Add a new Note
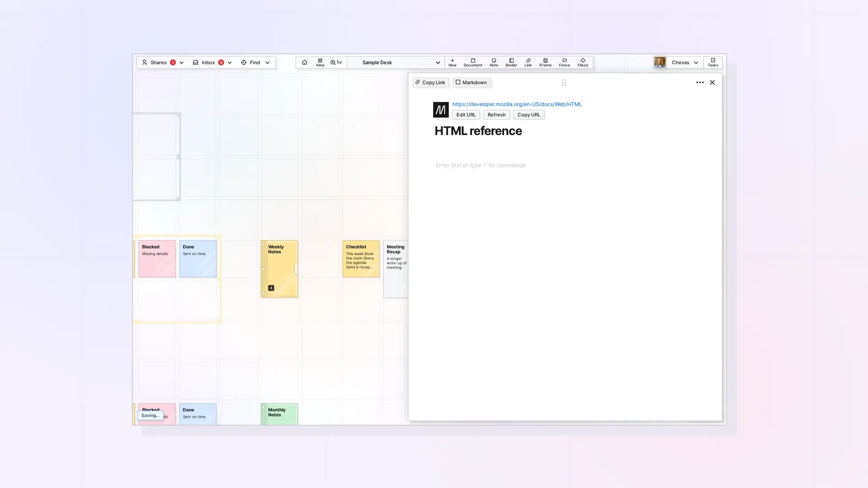 click(x=494, y=62)
